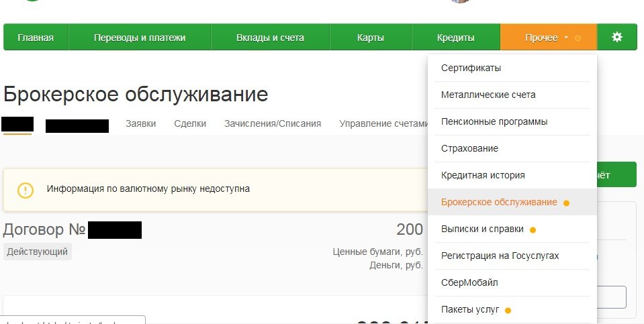
Task: Choose Регистрация на Госуслугах
Action: pyautogui.click(x=512, y=256)
